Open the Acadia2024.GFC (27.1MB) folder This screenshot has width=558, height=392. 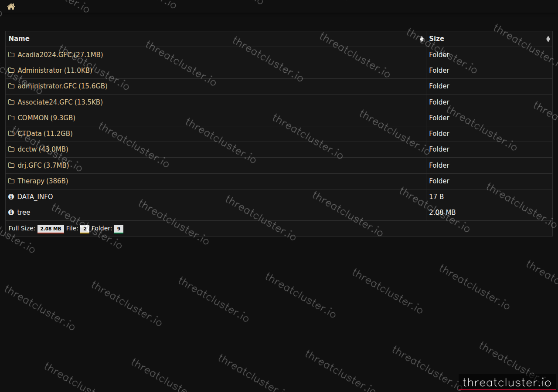pos(60,54)
